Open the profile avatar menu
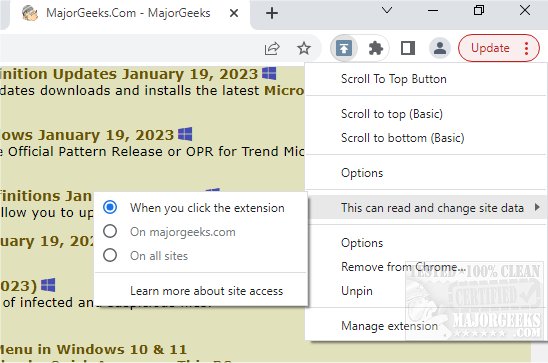Screen dimensions: 548x363 (x=440, y=48)
